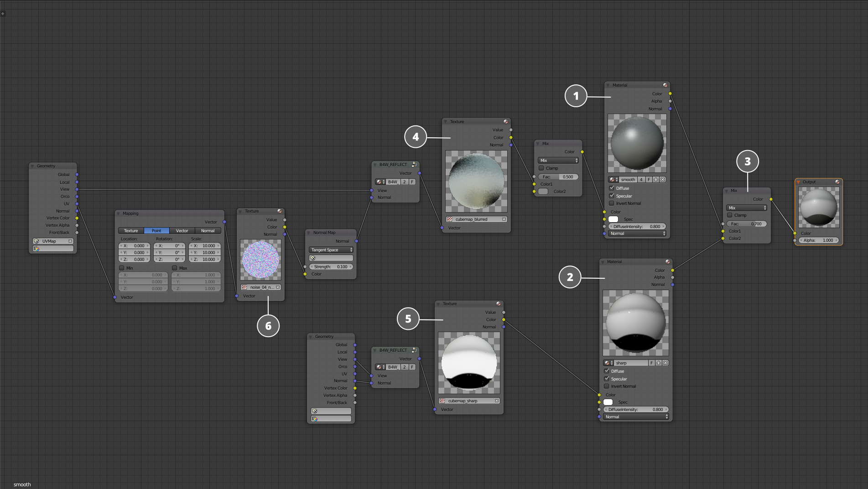Image resolution: width=868 pixels, height=489 pixels.
Task: Enable Invert Normal on the smooth material node
Action: click(x=612, y=203)
